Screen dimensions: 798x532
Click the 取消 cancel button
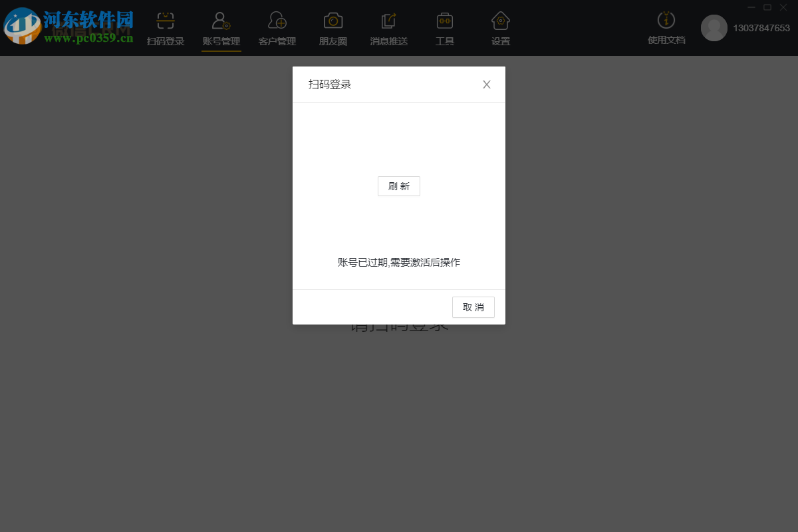473,307
